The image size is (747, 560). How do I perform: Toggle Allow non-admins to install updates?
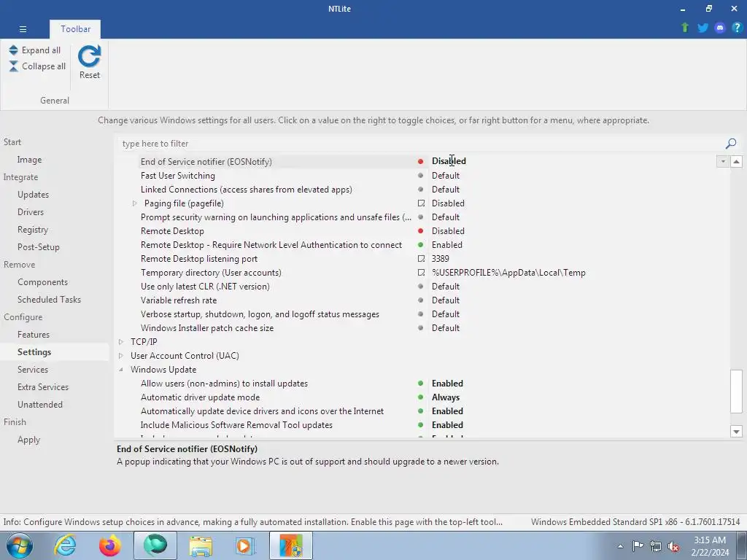coord(447,384)
